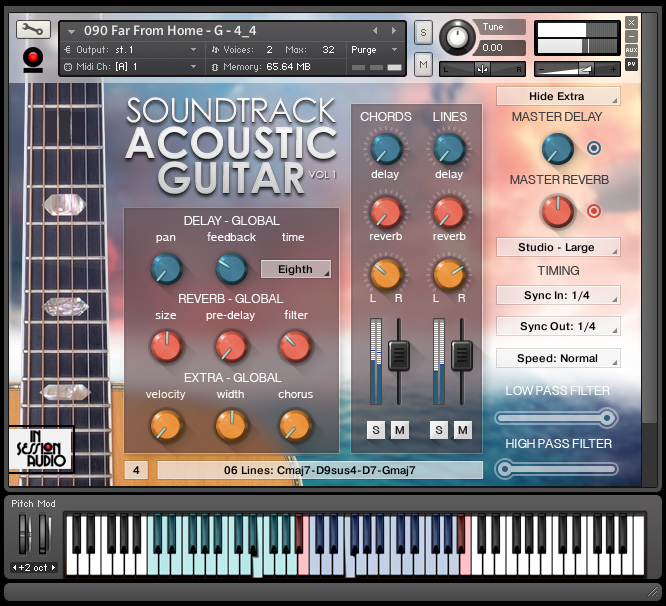Click the Reverb Global size knob
Image resolution: width=666 pixels, height=606 pixels.
coord(166,347)
